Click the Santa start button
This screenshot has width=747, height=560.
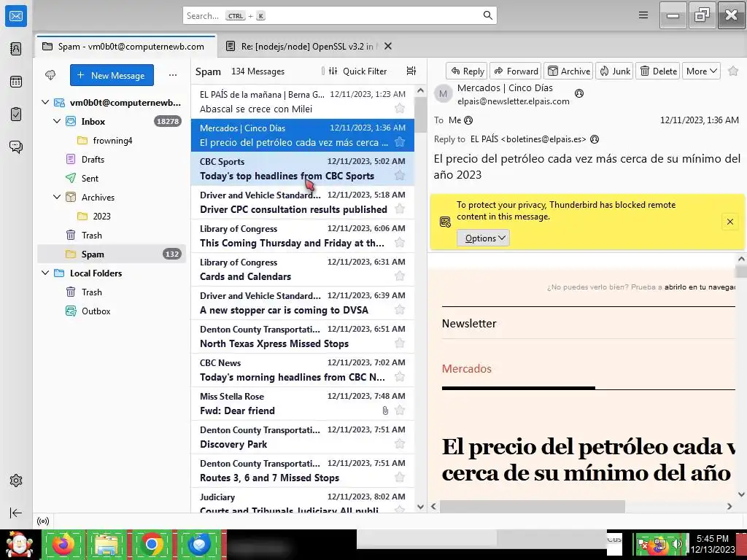point(20,544)
